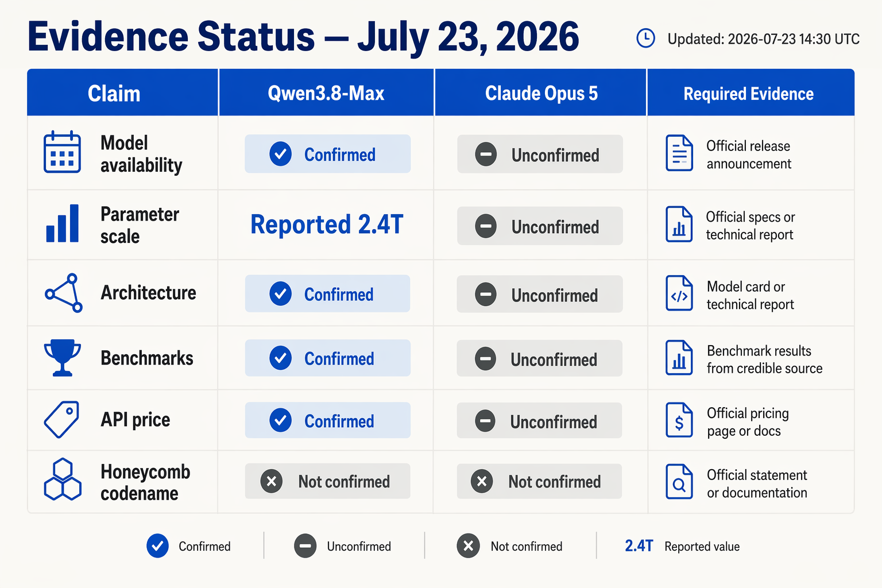Image resolution: width=882 pixels, height=588 pixels.
Task: Click the Unconfirmed legend label
Action: (x=359, y=547)
